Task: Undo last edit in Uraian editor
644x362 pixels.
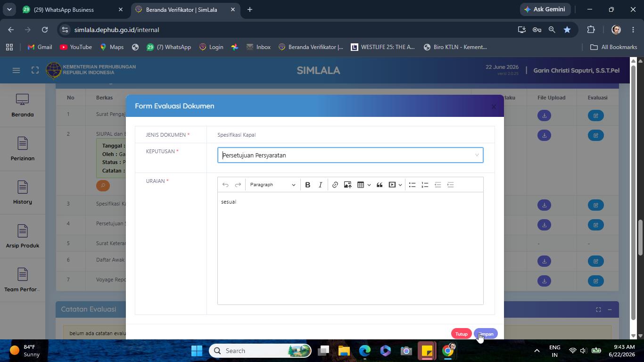Action: click(x=225, y=185)
